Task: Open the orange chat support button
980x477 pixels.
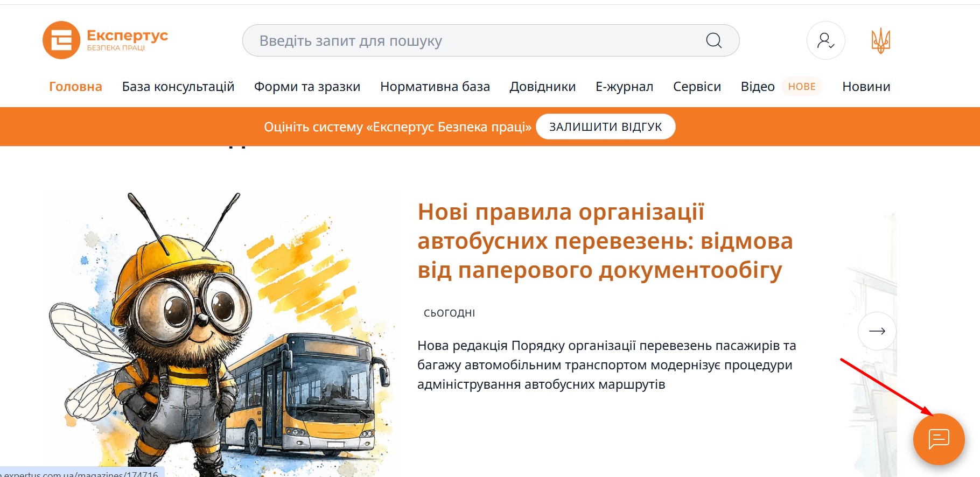Action: [939, 439]
